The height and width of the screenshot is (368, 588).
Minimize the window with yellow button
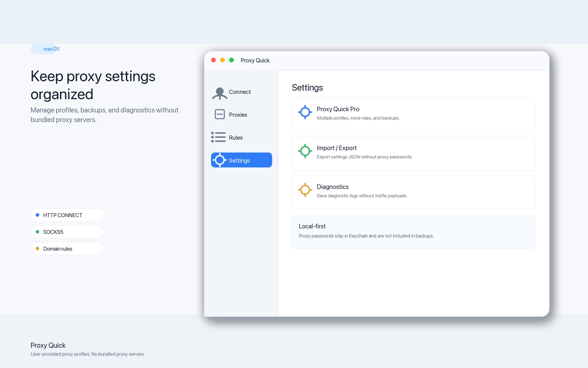(222, 60)
